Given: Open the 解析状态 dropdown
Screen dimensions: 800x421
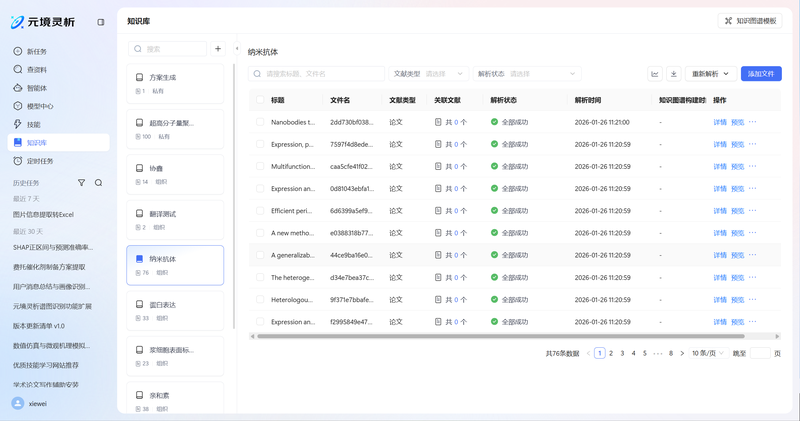Looking at the screenshot, I should (527, 74).
